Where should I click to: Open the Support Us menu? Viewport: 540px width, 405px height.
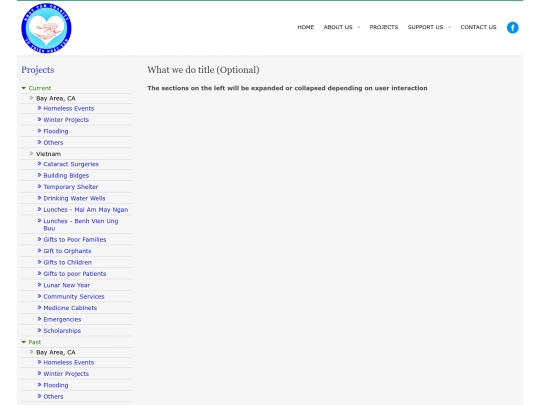(x=425, y=27)
